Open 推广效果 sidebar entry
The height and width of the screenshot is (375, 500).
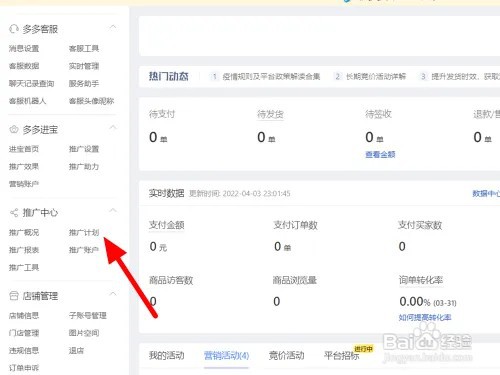click(24, 166)
